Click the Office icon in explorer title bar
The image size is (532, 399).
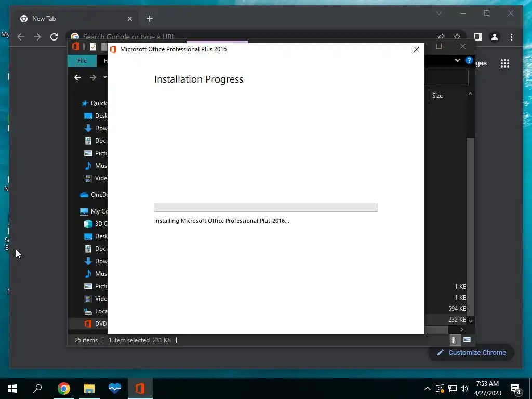tap(76, 46)
